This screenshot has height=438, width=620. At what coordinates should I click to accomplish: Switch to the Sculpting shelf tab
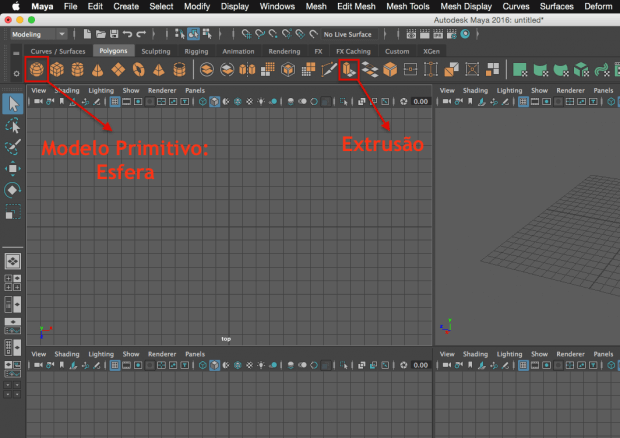tap(156, 51)
